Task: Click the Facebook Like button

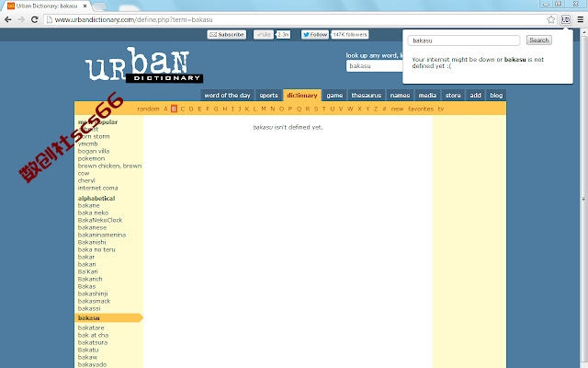Action: tap(264, 35)
